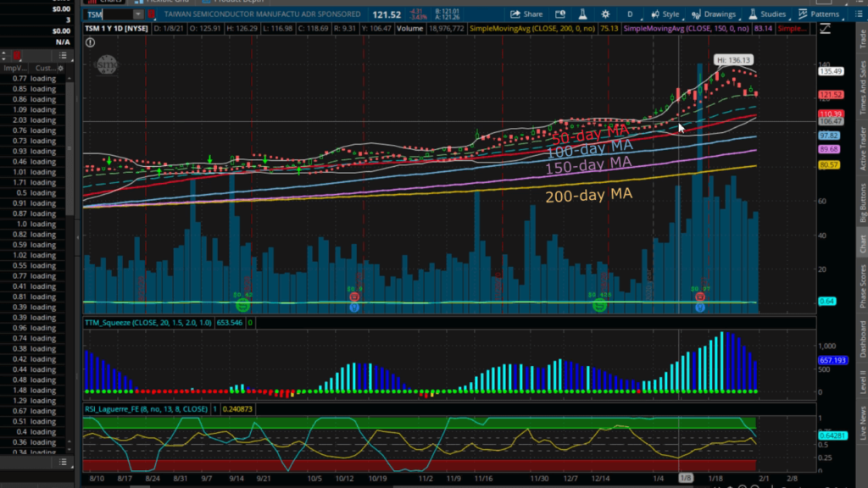868x488 pixels.
Task: Open the Trade sidebar tab
Action: (862, 39)
